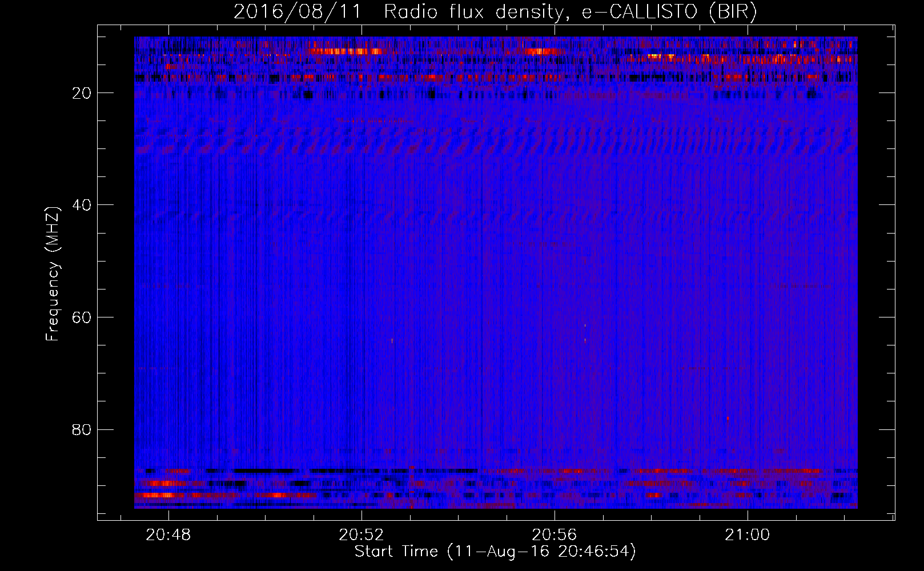Image resolution: width=924 pixels, height=571 pixels.
Task: Click the time tick label '21:00'
Action: (748, 535)
